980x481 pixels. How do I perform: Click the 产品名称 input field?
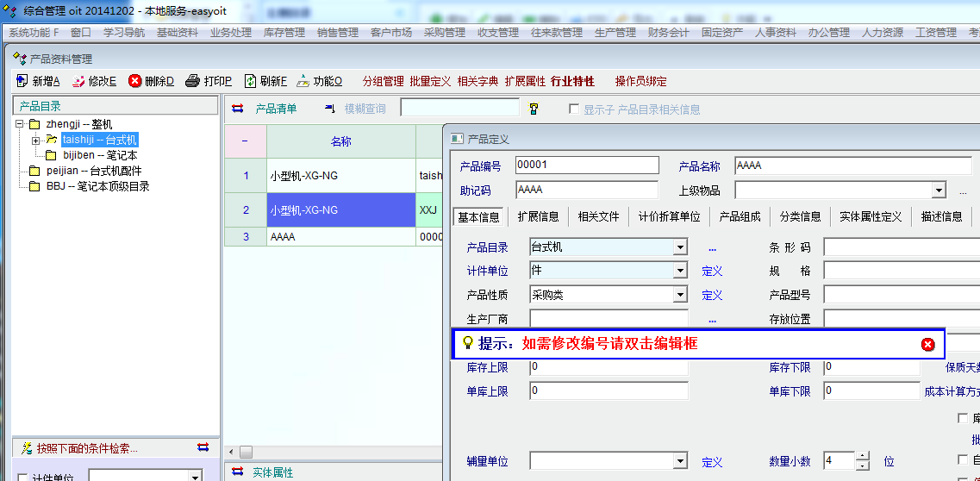coord(852,166)
